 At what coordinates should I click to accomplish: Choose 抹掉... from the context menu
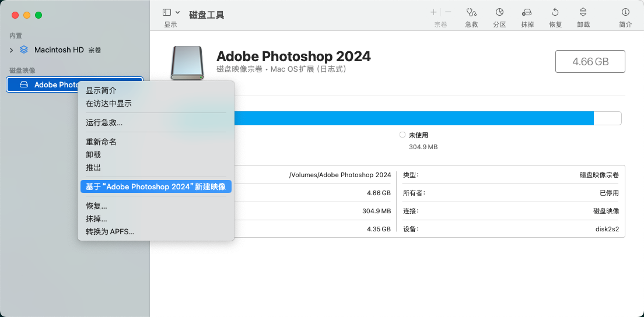coord(96,219)
